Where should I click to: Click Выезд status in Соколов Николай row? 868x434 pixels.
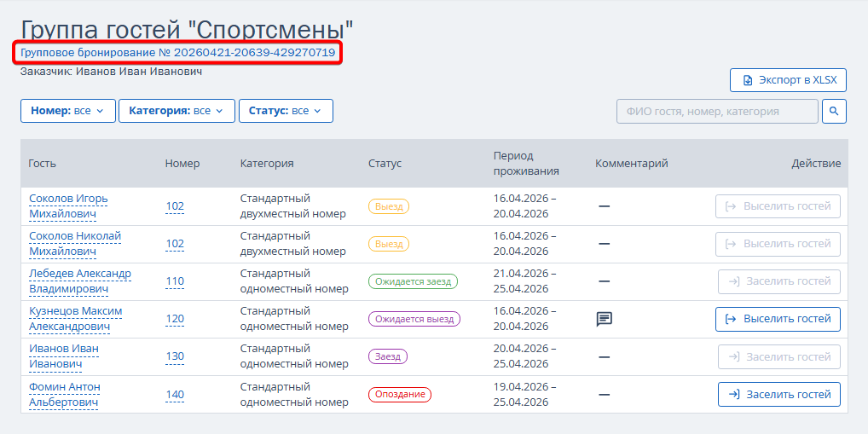tap(389, 244)
